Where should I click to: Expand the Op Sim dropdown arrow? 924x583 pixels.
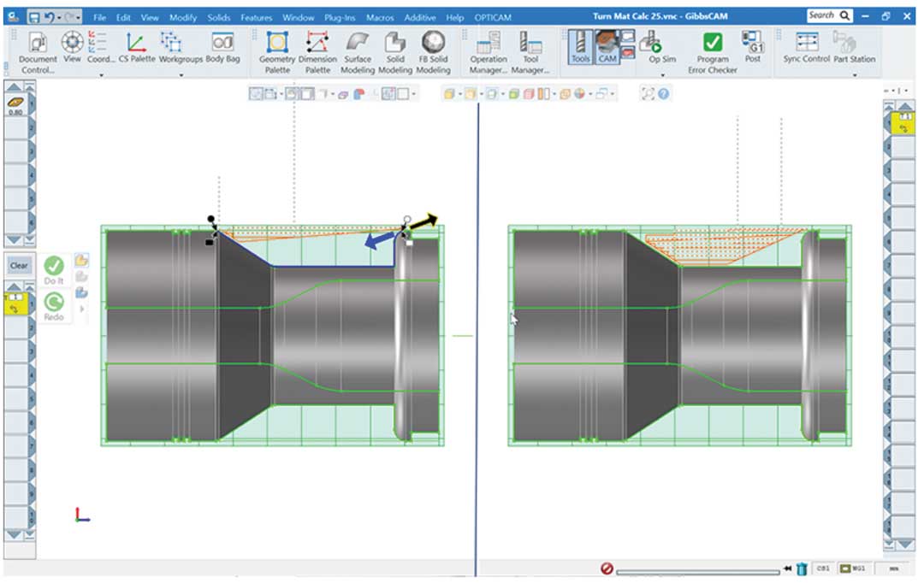[x=661, y=75]
